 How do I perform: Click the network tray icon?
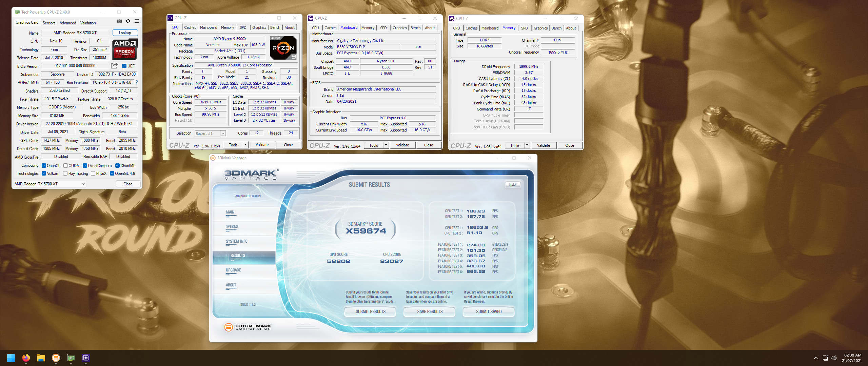tap(825, 358)
